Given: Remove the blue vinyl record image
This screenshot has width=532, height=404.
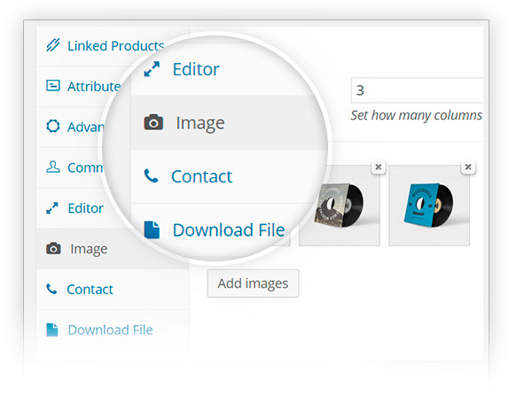Looking at the screenshot, I should click(x=468, y=167).
